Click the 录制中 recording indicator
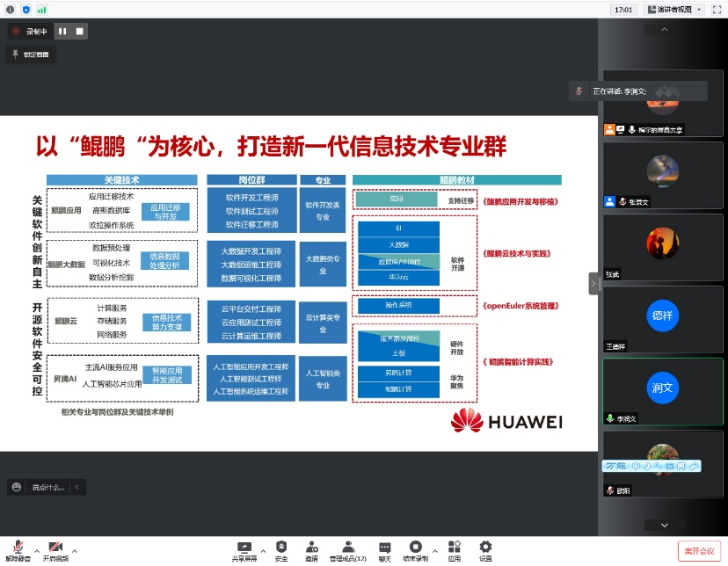The height and width of the screenshot is (566, 728). [x=30, y=31]
